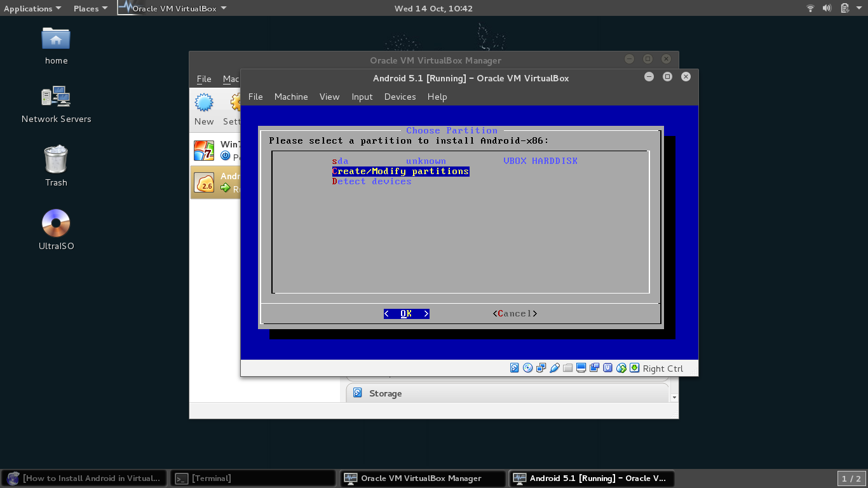
Task: Select the sda VBOX HARDDISK entry
Action: click(x=455, y=161)
